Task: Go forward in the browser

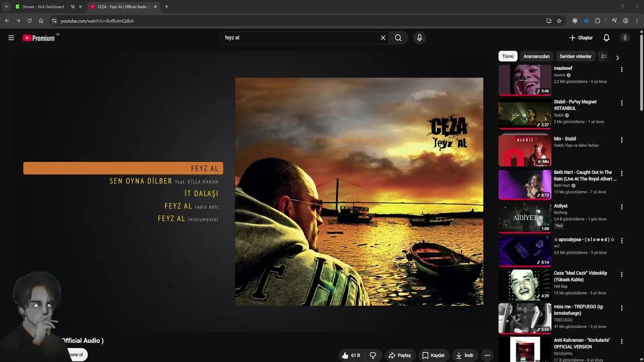Action: 18,21
